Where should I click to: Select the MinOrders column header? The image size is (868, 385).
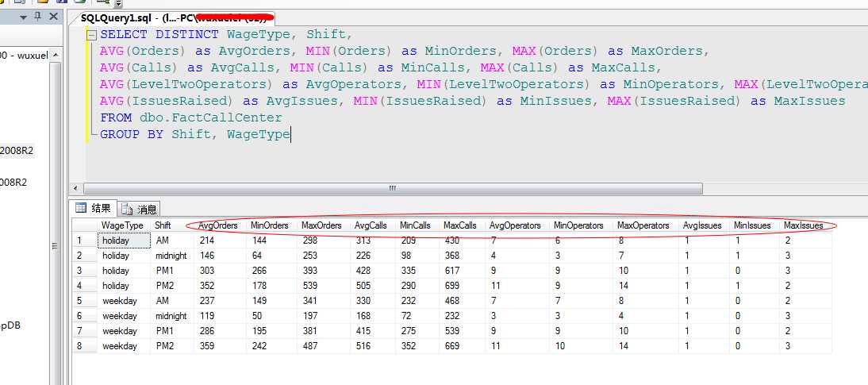(270, 225)
